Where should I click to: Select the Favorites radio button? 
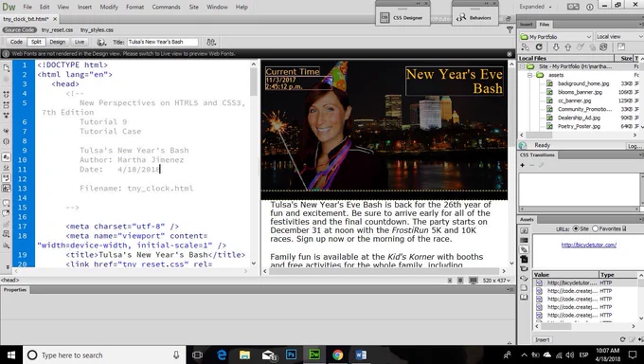595,228
